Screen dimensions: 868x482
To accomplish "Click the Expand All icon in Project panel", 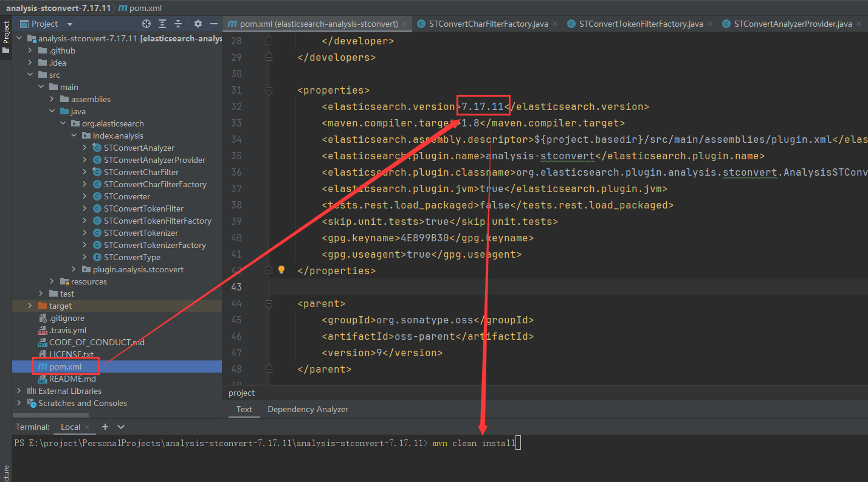I will tap(162, 24).
